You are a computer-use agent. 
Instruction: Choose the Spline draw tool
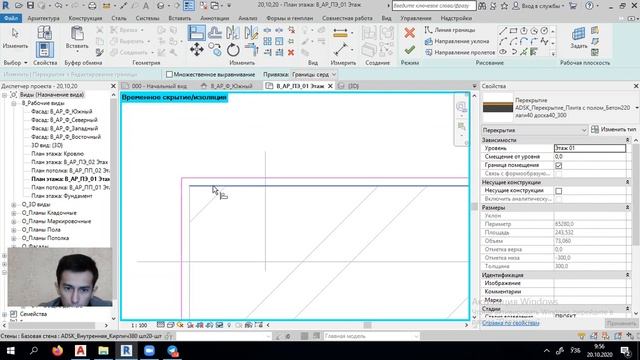pos(544,41)
